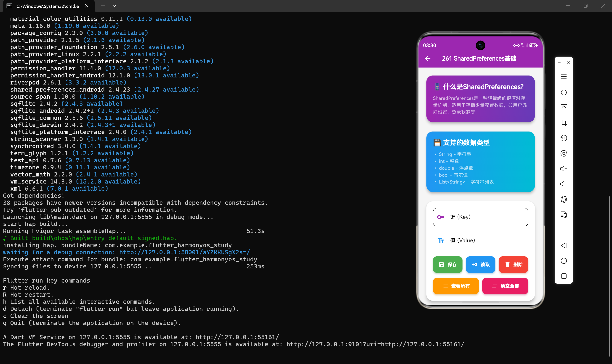
Task: Minimize the emulator side toolbar
Action: pyautogui.click(x=559, y=63)
